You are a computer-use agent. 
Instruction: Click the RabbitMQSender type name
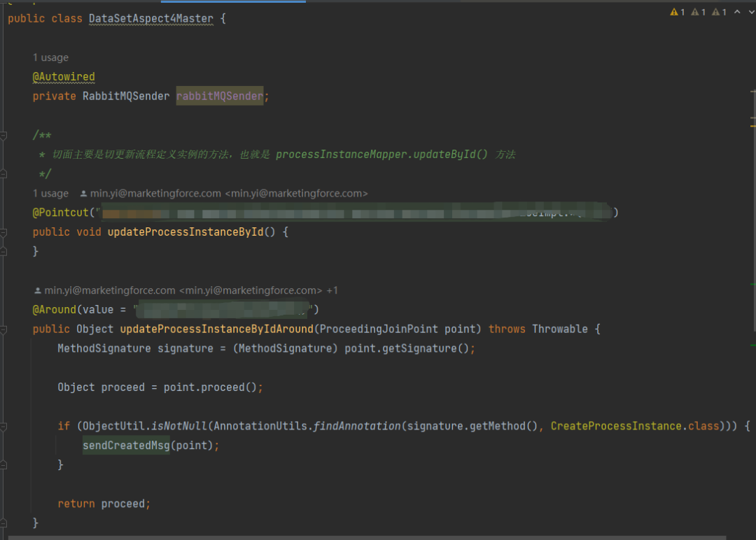click(126, 97)
